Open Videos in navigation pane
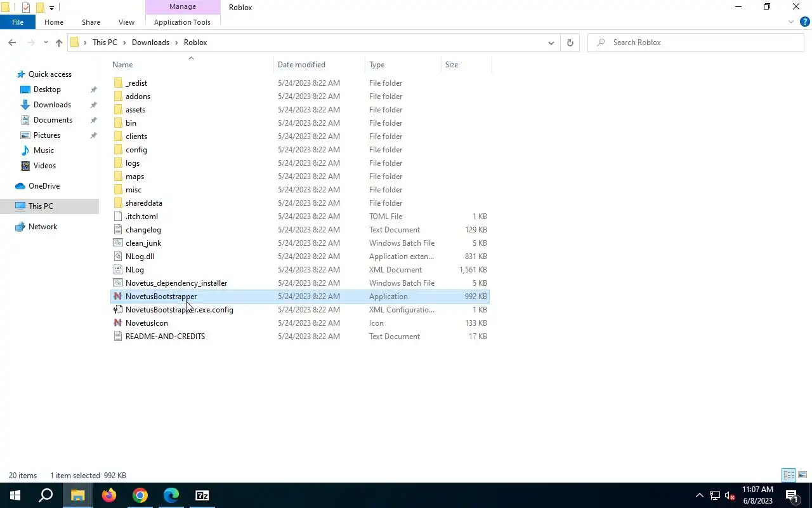Image resolution: width=812 pixels, height=508 pixels. (x=44, y=166)
